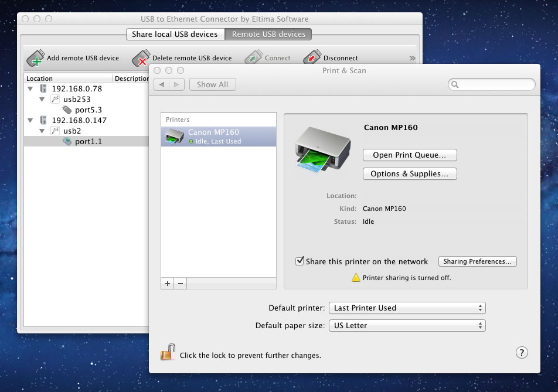Sort by the Location column header
The image size is (558, 392).
click(x=67, y=79)
